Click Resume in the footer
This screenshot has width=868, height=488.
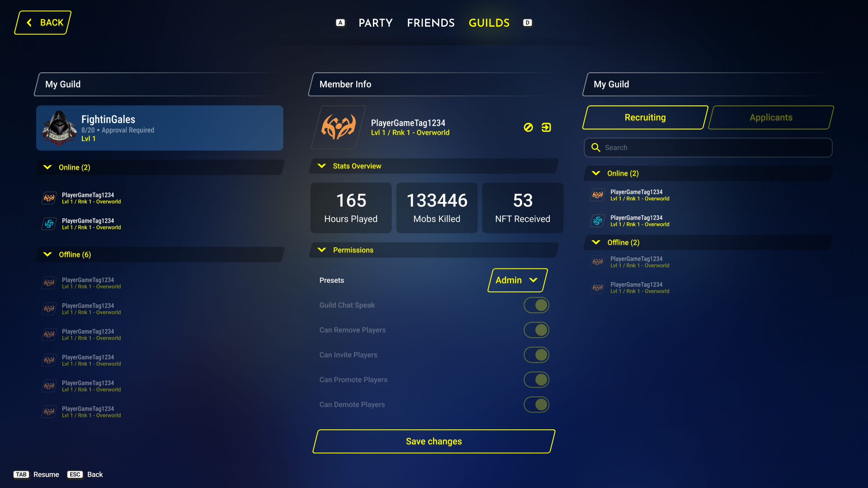[46, 474]
